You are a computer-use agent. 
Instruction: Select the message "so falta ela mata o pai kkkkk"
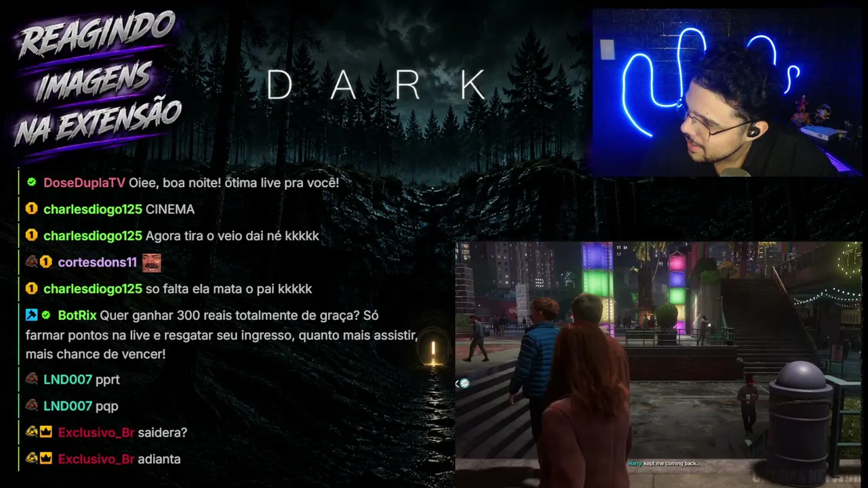tap(229, 289)
